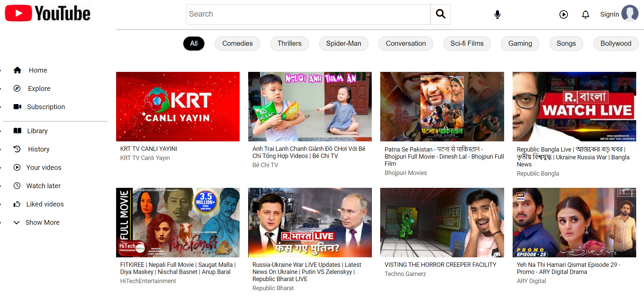Click the Liked videos thumbs-up icon
Image resolution: width=644 pixels, height=297 pixels.
[17, 204]
